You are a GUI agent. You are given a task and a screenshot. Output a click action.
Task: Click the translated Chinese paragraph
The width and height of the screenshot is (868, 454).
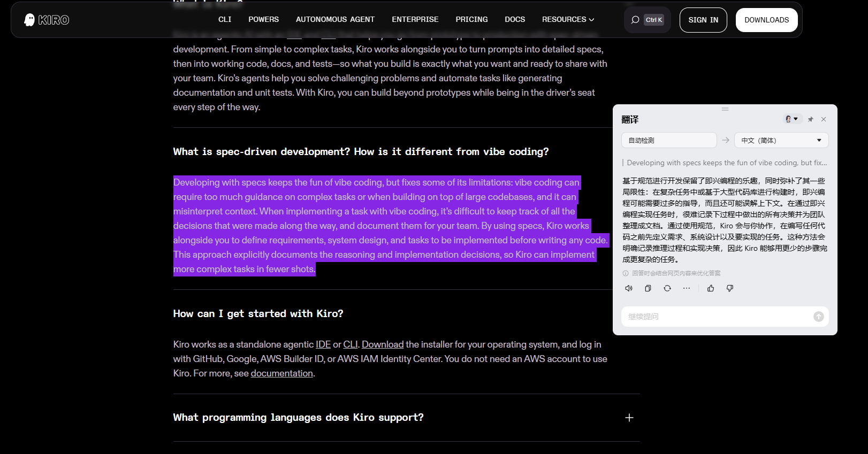tap(725, 220)
